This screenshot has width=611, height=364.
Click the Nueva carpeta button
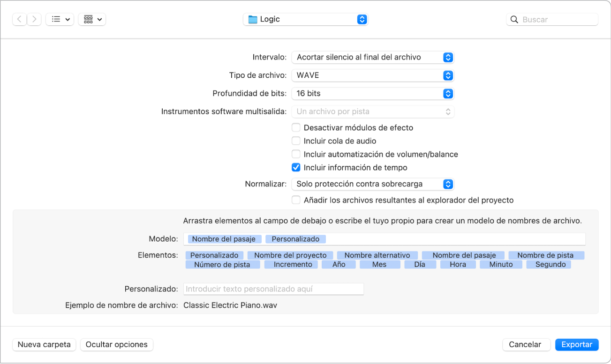44,344
